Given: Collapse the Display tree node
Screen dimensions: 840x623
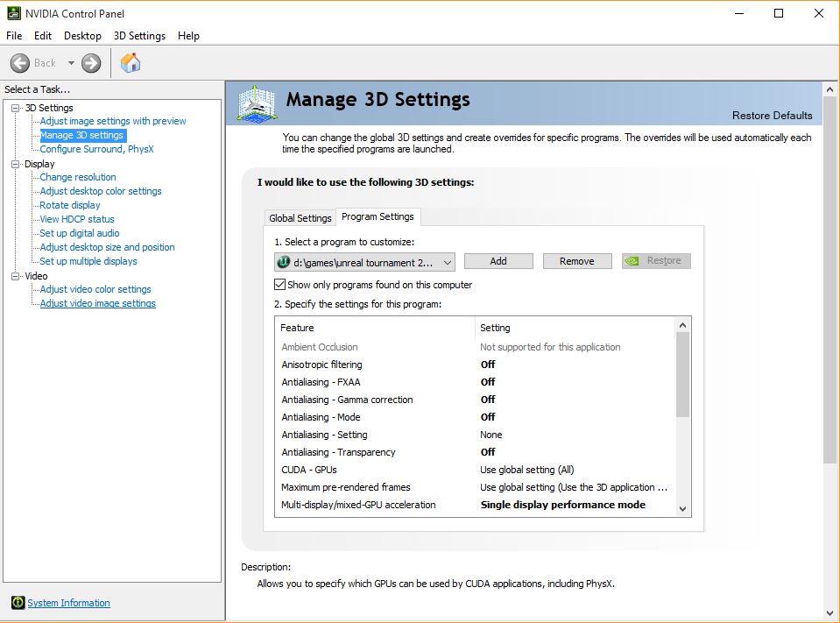Looking at the screenshot, I should click(x=15, y=164).
